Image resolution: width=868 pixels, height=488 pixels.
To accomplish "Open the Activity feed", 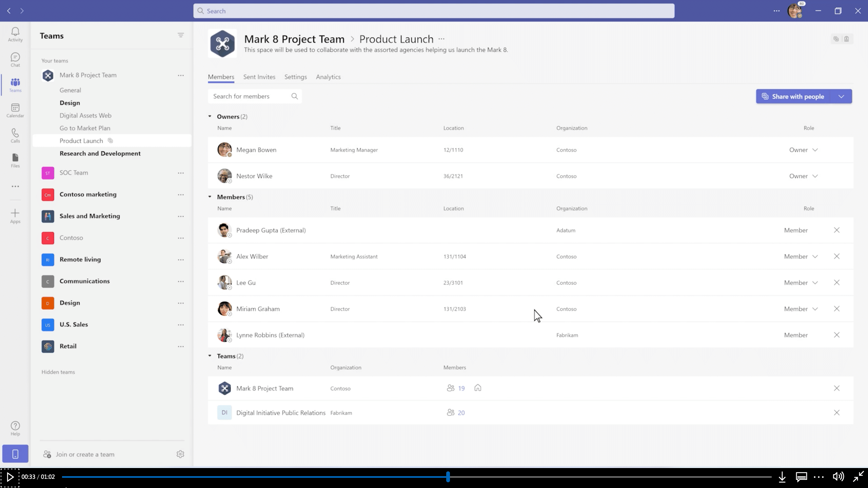I will 15,34.
